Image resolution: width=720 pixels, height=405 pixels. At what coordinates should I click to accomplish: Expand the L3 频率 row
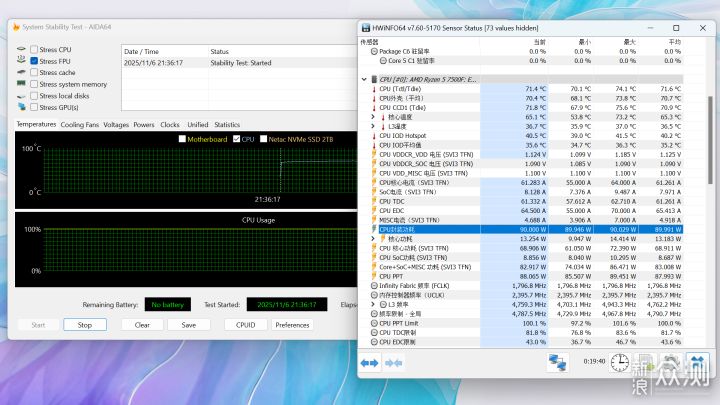pyautogui.click(x=373, y=304)
